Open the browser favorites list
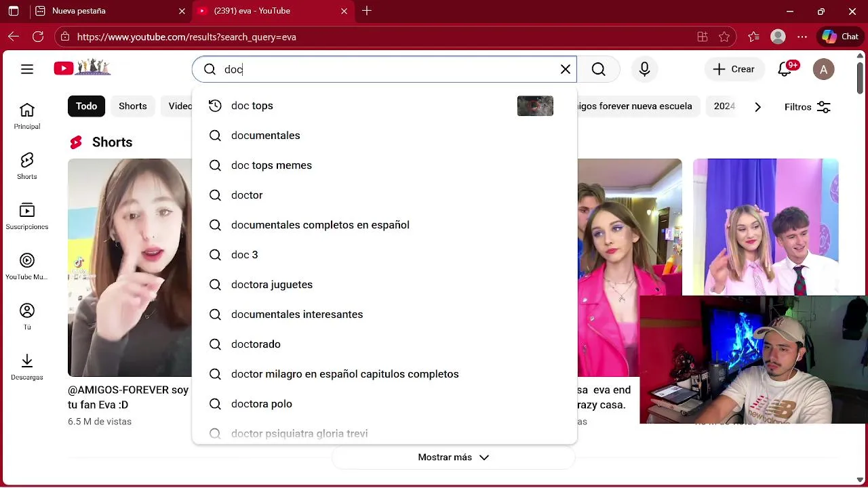868x488 pixels. 753,37
